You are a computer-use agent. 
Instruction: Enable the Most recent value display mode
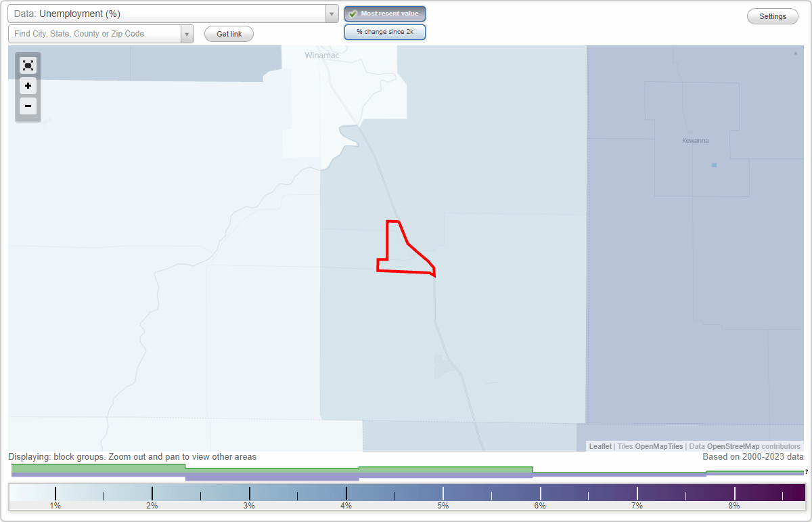(385, 14)
